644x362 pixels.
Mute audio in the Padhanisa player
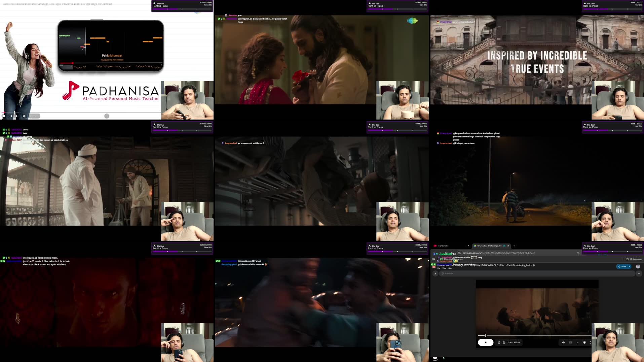coord(24,116)
